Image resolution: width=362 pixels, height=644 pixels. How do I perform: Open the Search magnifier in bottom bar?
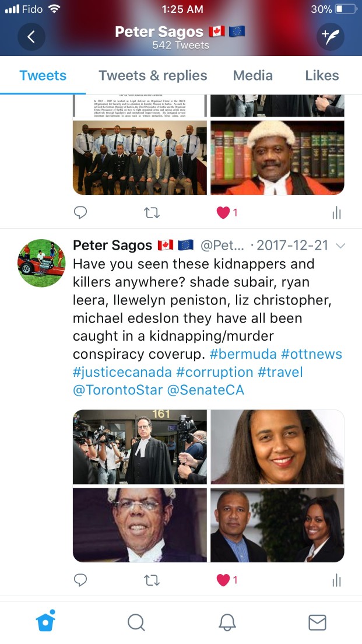pos(136,622)
